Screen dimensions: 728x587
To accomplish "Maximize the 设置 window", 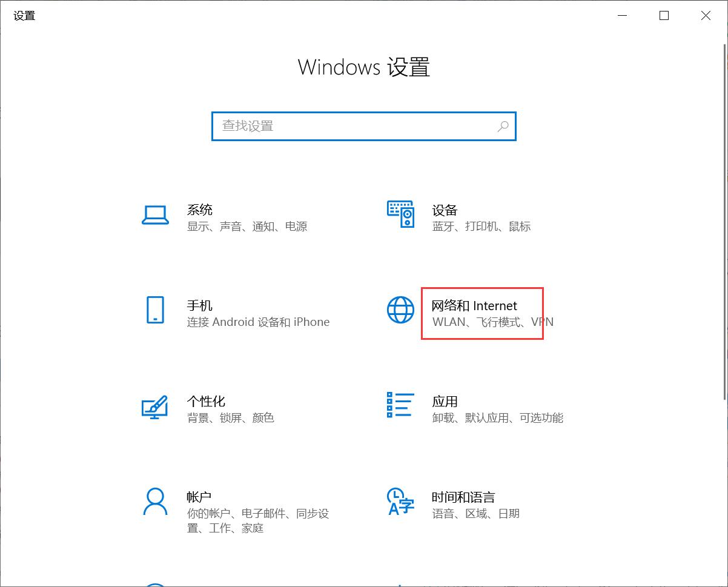I will pyautogui.click(x=664, y=16).
